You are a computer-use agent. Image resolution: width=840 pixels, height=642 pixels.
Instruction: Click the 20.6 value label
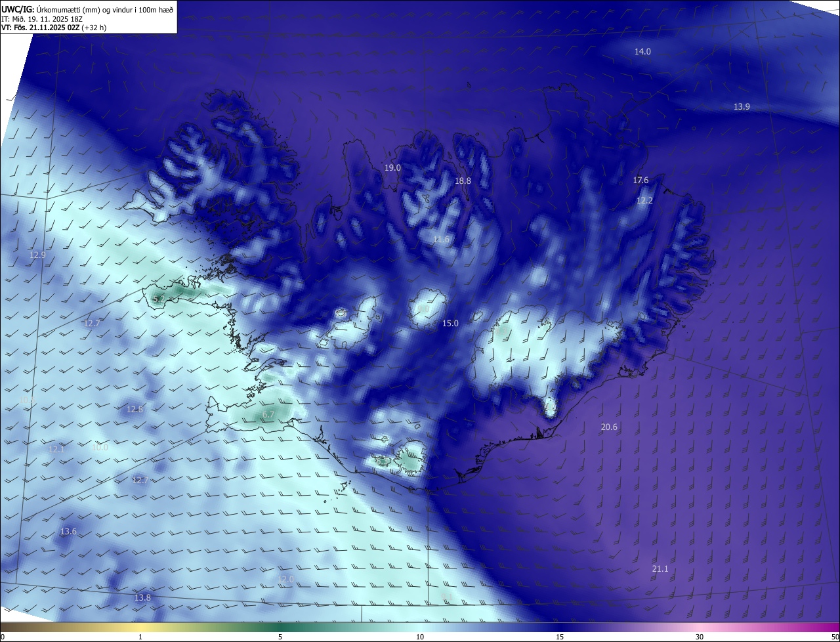(609, 427)
